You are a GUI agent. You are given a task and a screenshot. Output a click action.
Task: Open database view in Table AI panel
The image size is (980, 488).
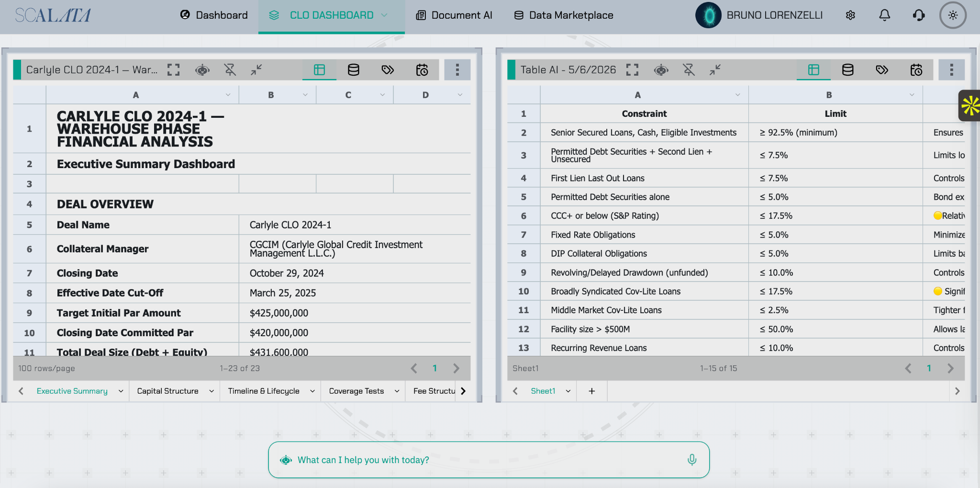coord(848,70)
